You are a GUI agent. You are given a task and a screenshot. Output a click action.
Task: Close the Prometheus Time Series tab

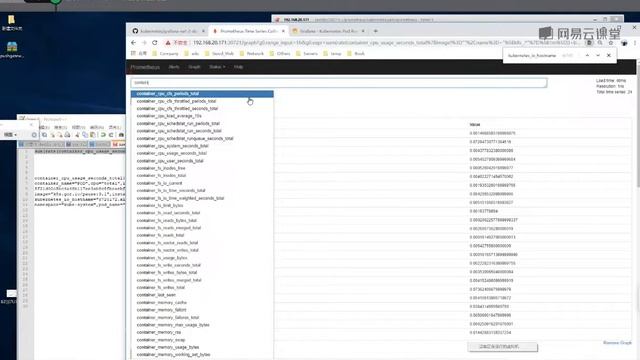point(283,31)
